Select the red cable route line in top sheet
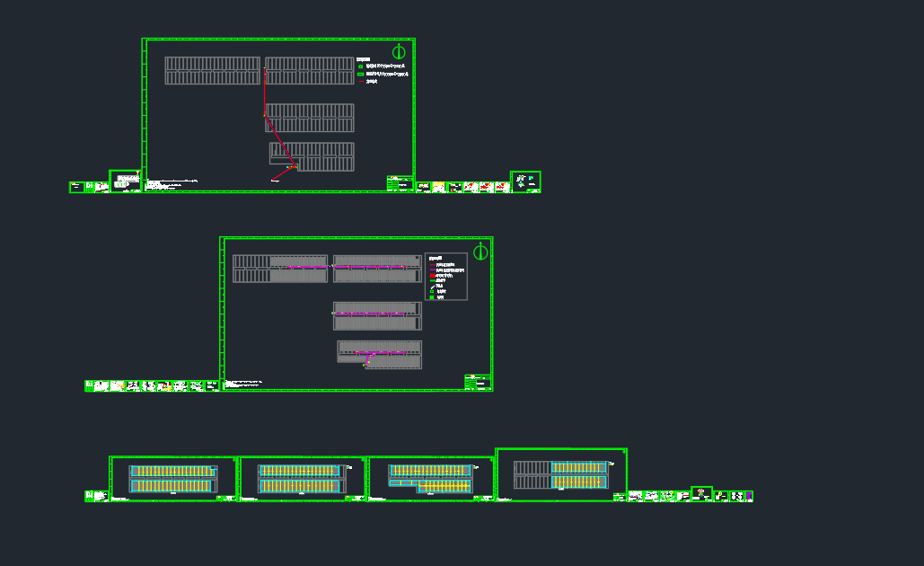The image size is (924, 566). 264,92
